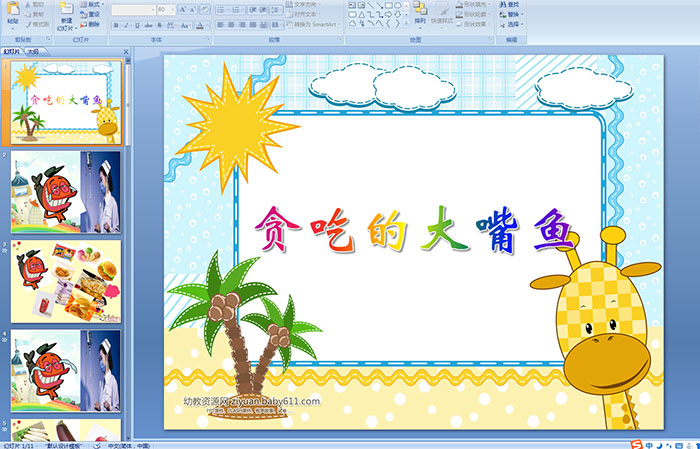
Task: Switch to the Slides (幻灯片) pane tab
Action: pyautogui.click(x=12, y=52)
